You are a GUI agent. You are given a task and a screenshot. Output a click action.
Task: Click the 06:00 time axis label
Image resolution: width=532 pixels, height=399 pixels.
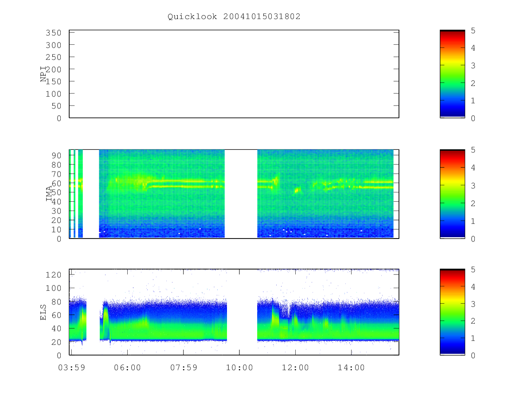pyautogui.click(x=128, y=368)
